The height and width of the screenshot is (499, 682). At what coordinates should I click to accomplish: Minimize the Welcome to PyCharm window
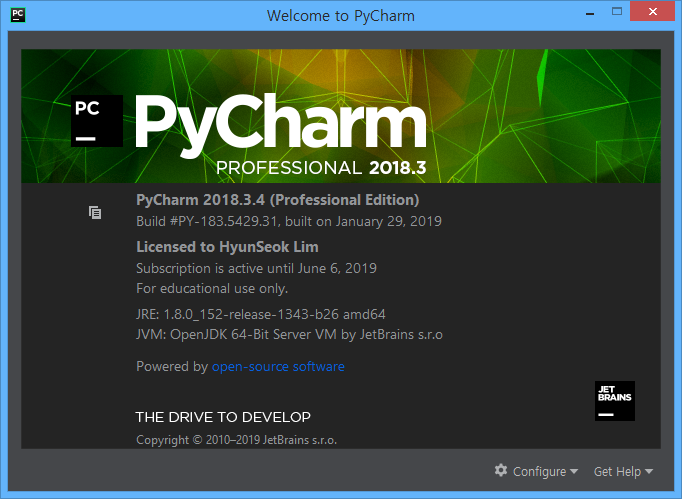pos(590,13)
